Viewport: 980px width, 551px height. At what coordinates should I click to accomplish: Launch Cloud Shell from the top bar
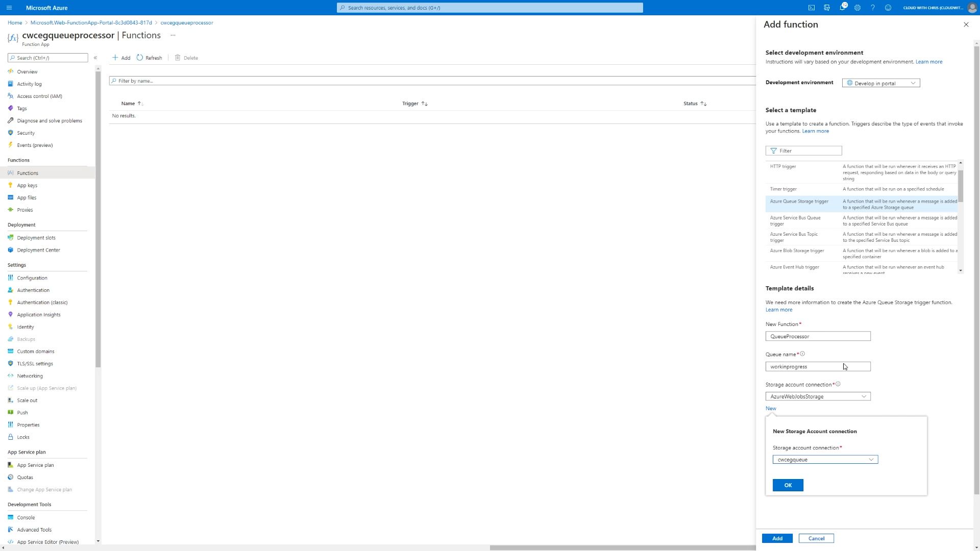[811, 8]
